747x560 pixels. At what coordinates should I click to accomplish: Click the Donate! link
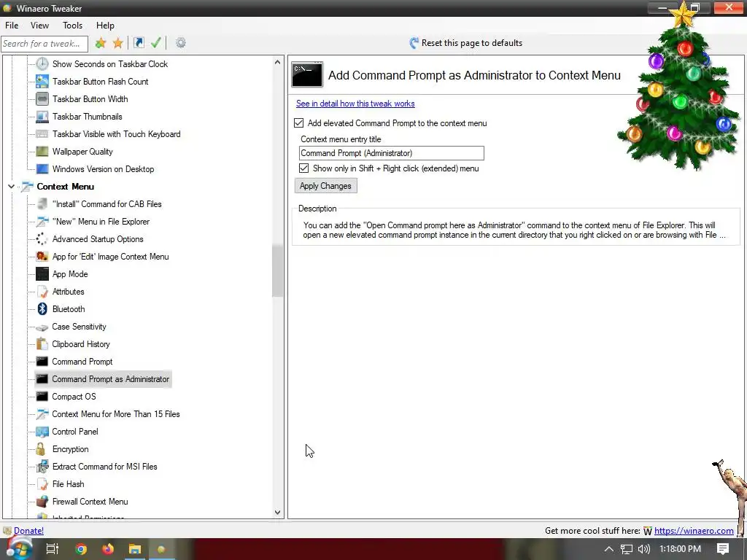click(x=28, y=531)
